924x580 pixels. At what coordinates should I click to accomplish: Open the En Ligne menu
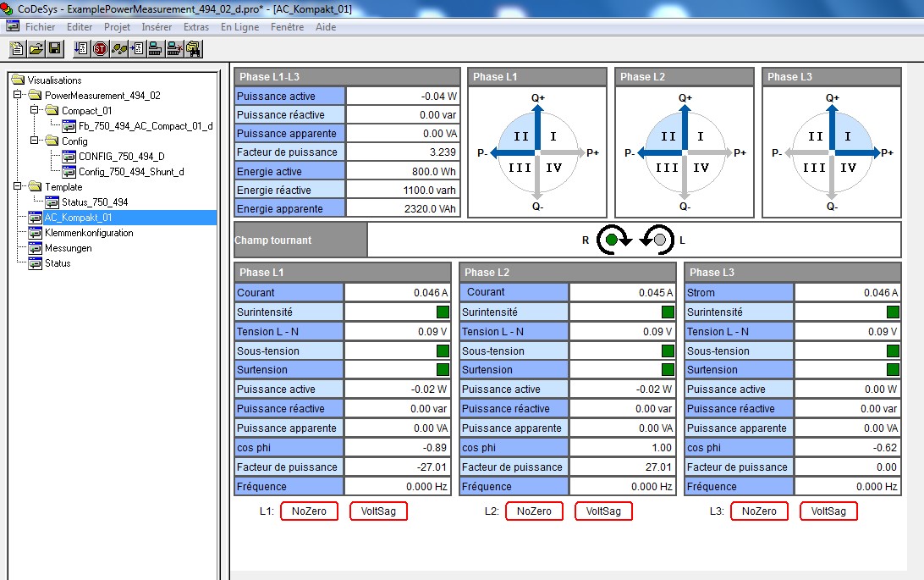coord(239,27)
